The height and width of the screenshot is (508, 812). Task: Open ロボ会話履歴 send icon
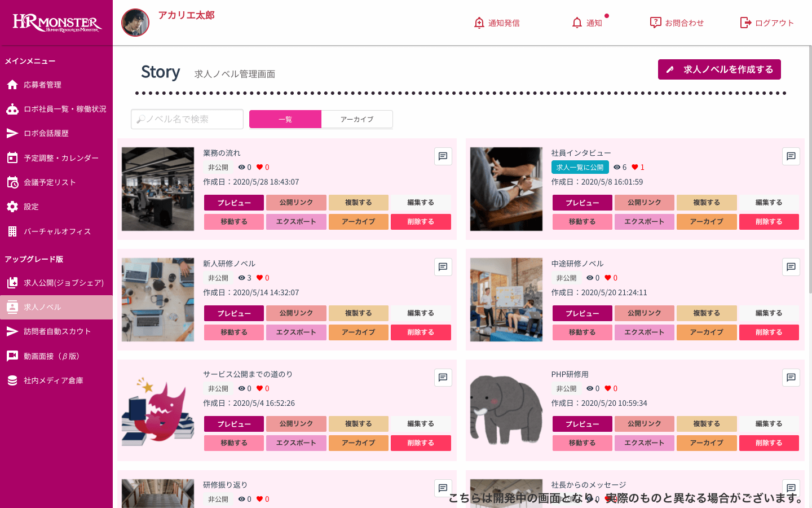pos(12,133)
